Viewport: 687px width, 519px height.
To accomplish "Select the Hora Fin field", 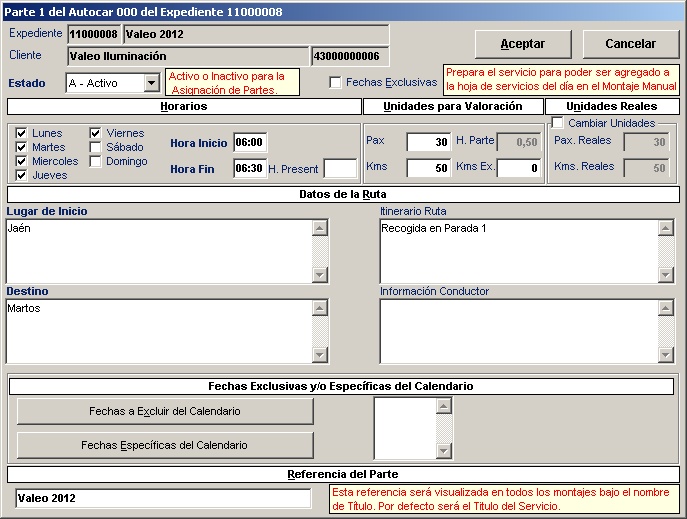I will (250, 168).
